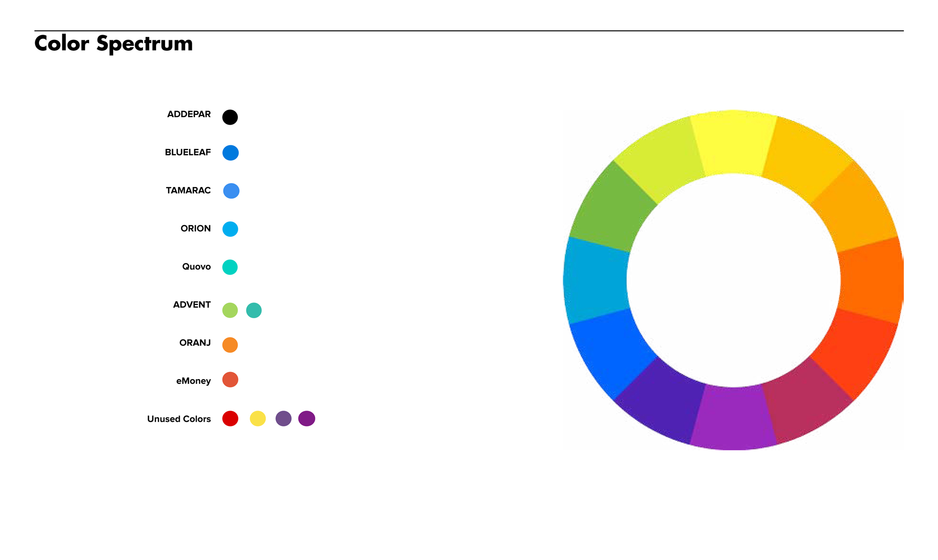Image resolution: width=938 pixels, height=560 pixels.
Task: Click the ORANJ orange color dot
Action: 230,343
